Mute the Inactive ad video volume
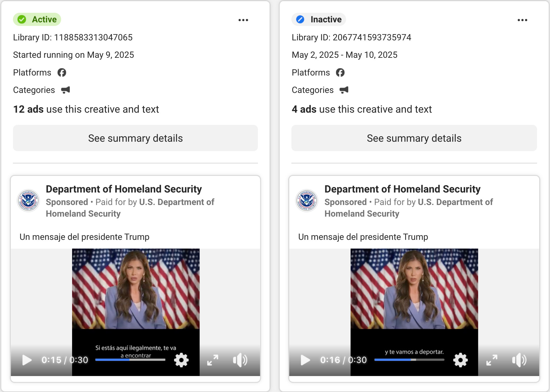Screen dimensions: 550x392 tap(519, 360)
